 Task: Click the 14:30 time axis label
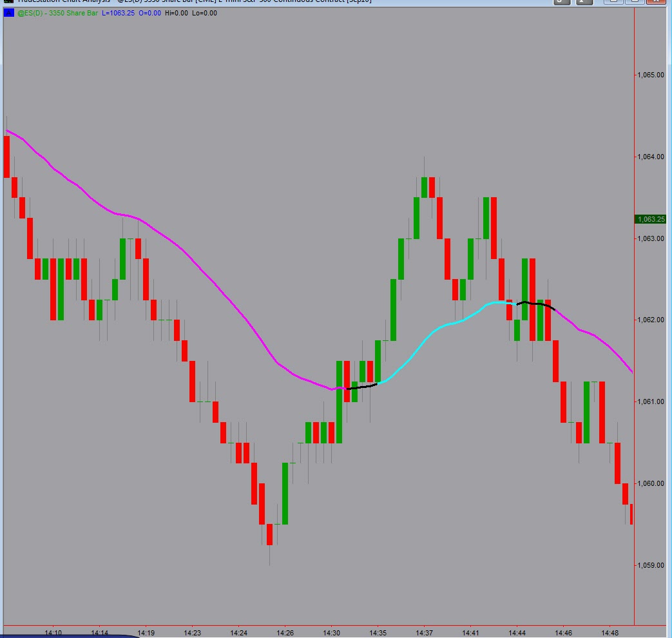[331, 633]
